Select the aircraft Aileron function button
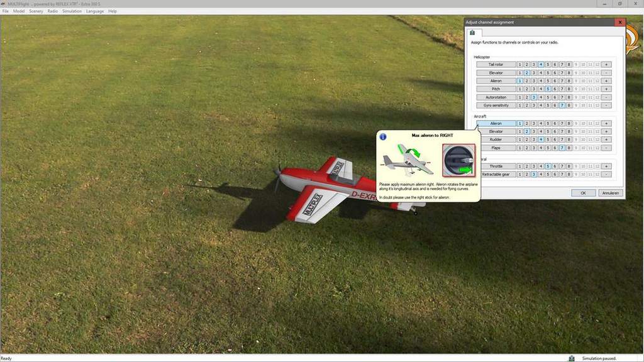This screenshot has height=362, width=644. tap(496, 123)
